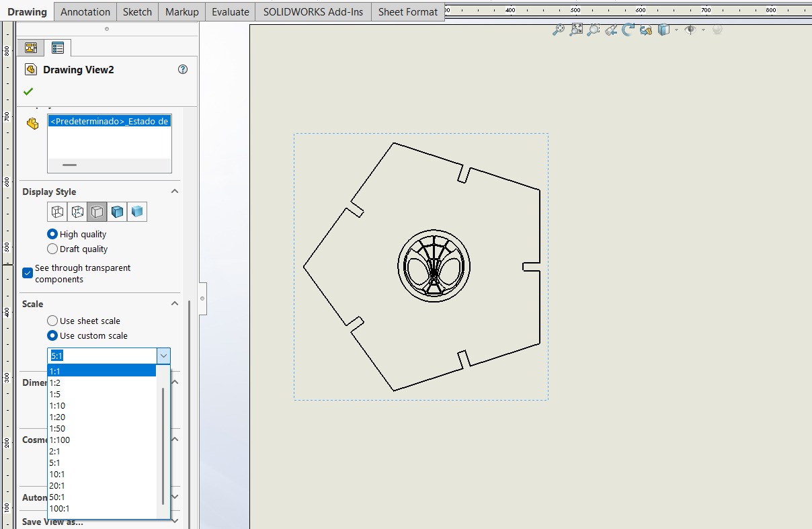Image resolution: width=812 pixels, height=529 pixels.
Task: Select 2:1 scale option
Action: (x=101, y=451)
